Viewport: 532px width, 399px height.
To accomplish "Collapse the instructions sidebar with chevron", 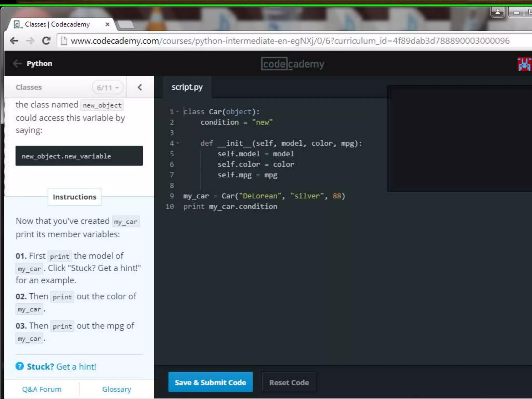I will pos(140,87).
